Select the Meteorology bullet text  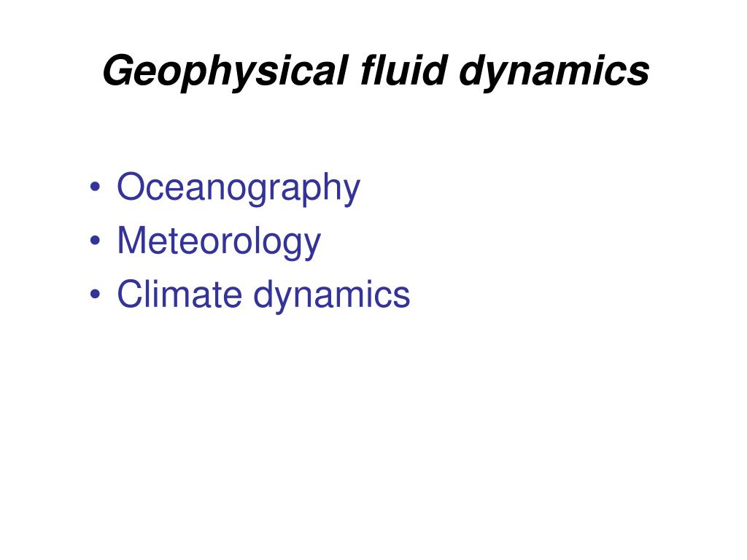point(219,242)
